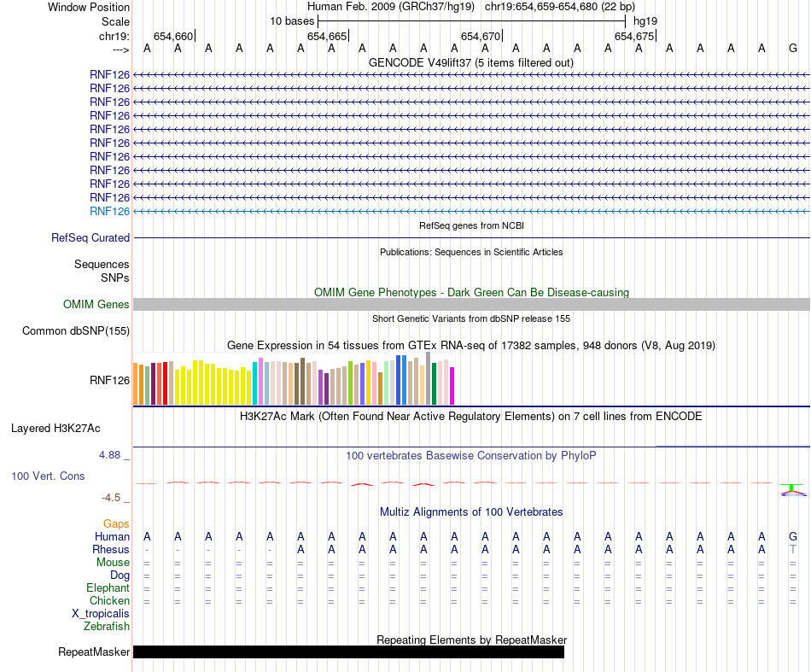The width and height of the screenshot is (811, 672).
Task: Click the Scale label
Action: click(x=115, y=21)
